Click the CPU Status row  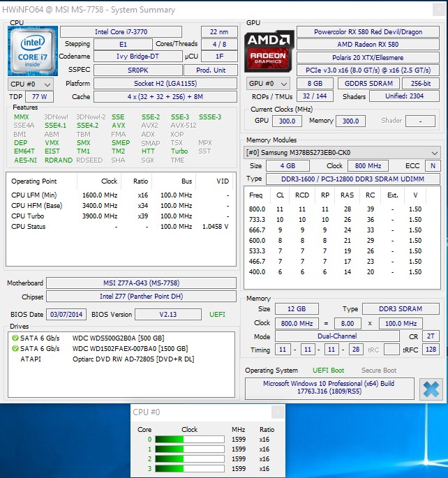click(120, 227)
